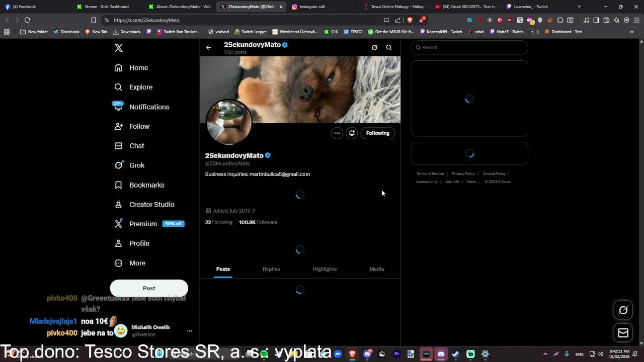Screen dimensions: 644x362
Task: Switch to Media tab
Action: (x=377, y=269)
